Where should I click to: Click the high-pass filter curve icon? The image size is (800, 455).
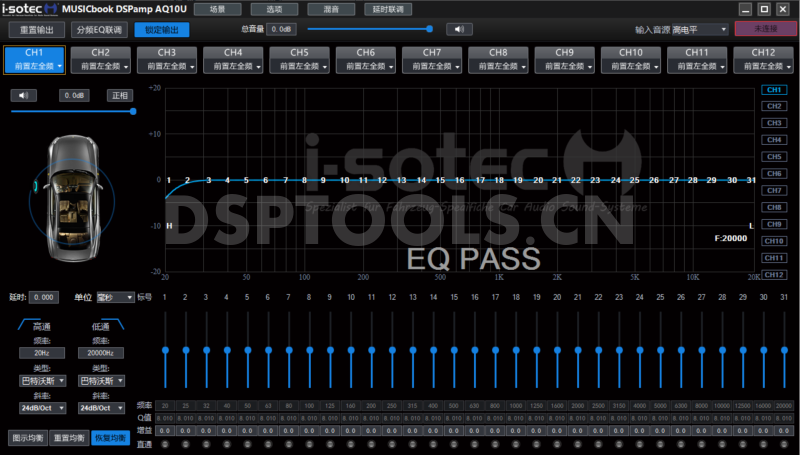point(30,324)
